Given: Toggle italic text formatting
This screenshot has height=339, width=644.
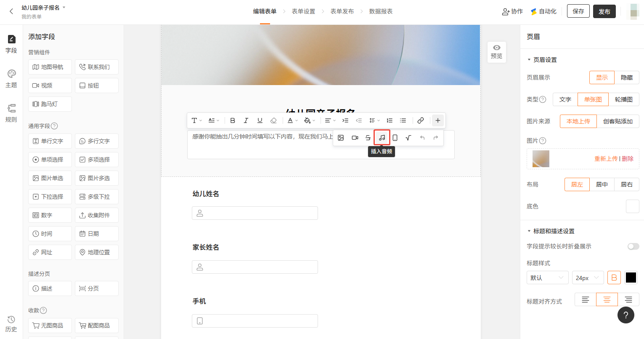Looking at the screenshot, I should (x=246, y=120).
